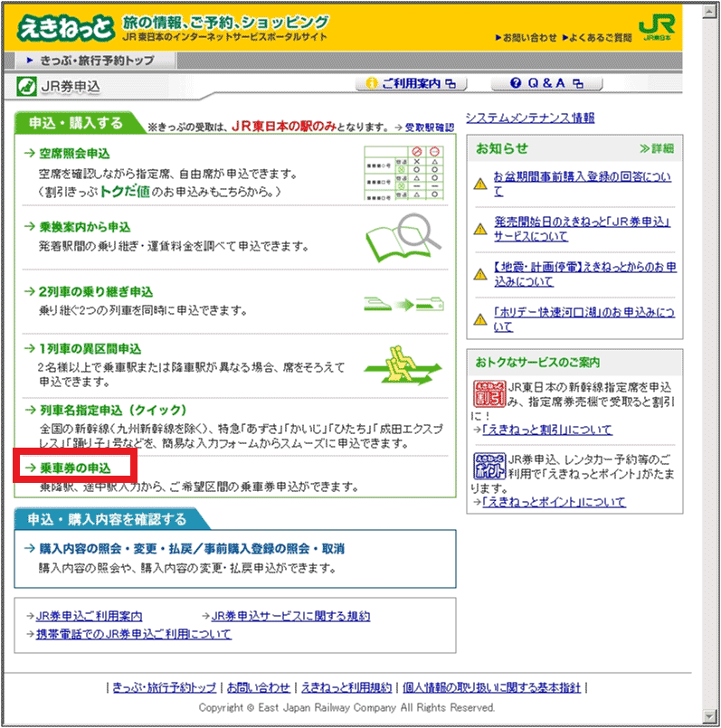Open 発売開始日のえきねっと「JR券申込」 notice link
This screenshot has height=728, width=721.
pos(582,229)
